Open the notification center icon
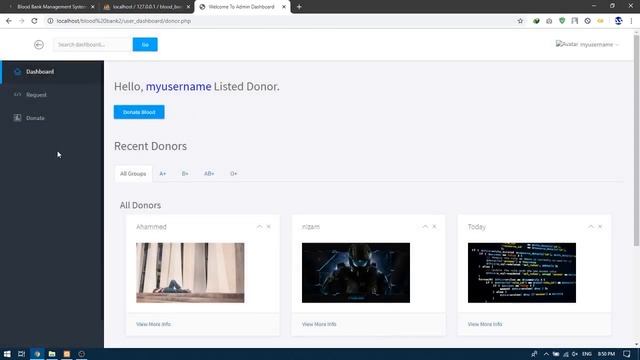This screenshot has width=640, height=360. pyautogui.click(x=627, y=354)
